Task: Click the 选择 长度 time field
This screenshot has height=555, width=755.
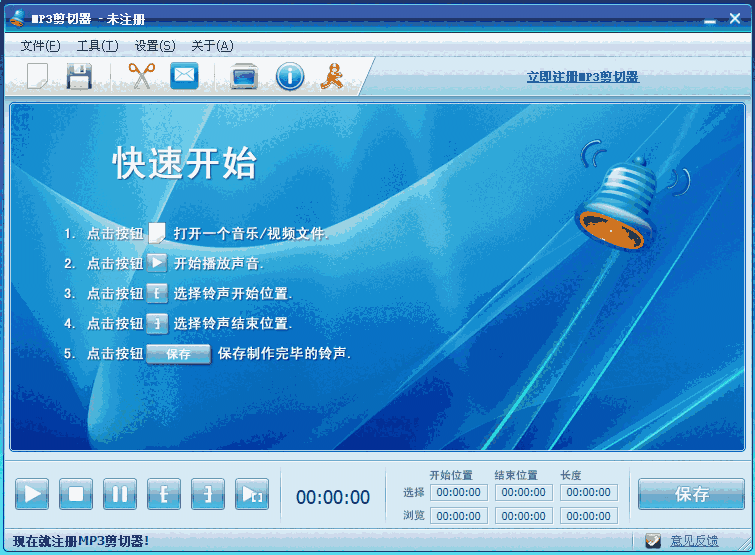Action: point(589,492)
